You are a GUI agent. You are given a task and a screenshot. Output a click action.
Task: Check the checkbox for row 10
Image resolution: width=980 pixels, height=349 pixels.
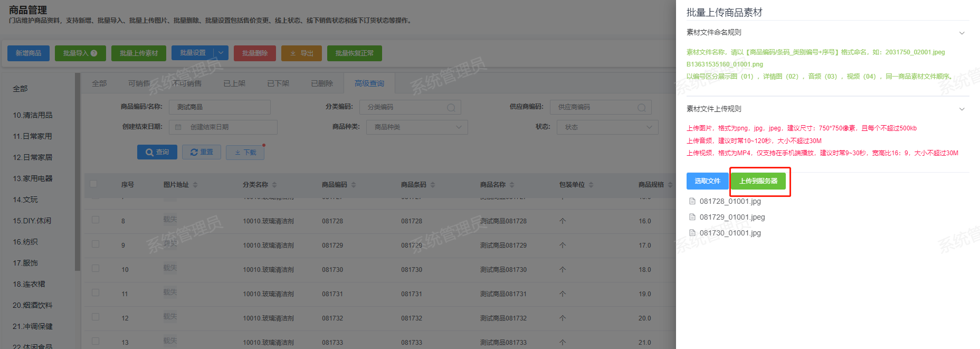[x=96, y=268]
